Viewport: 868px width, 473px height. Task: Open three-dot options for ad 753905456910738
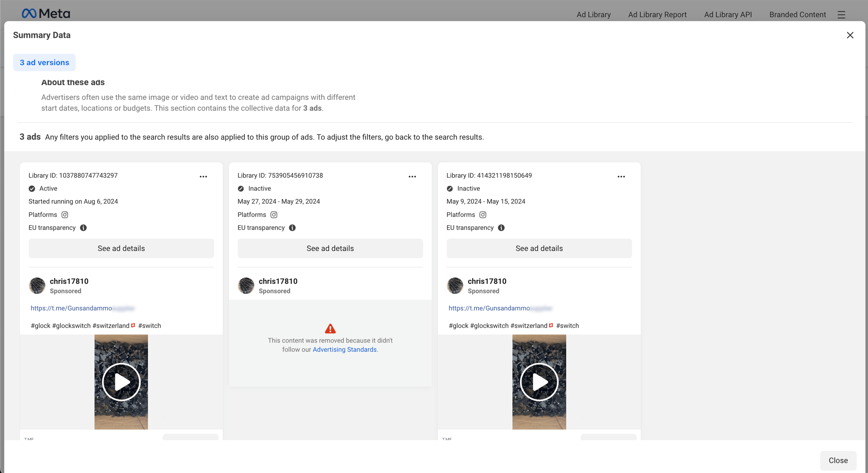[x=412, y=176]
